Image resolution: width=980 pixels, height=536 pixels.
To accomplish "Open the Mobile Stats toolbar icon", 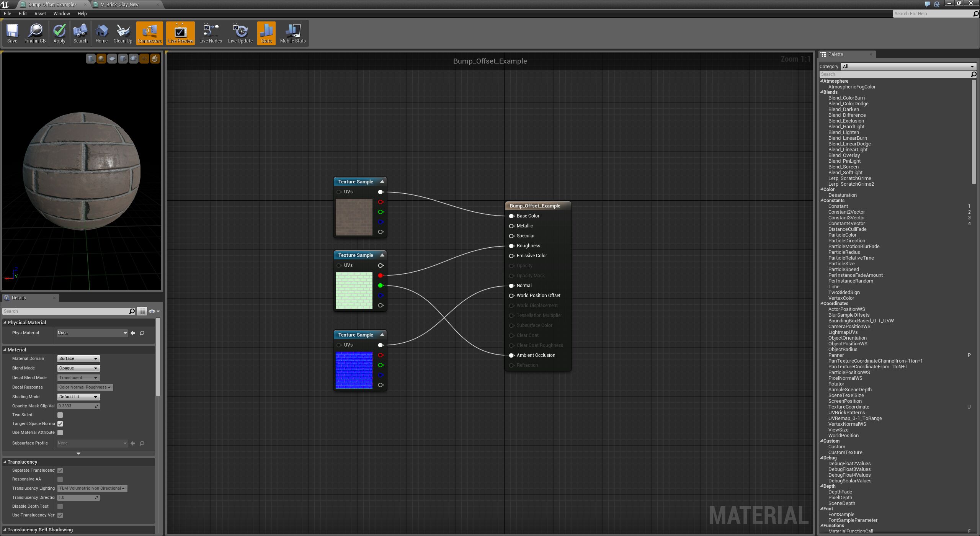I will 292,33.
